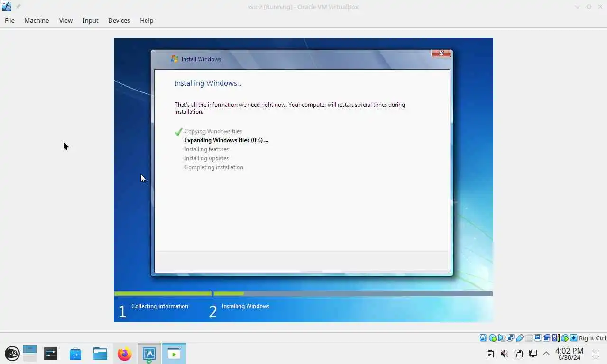
Task: Click the running VM window taskbar entry
Action: (x=174, y=354)
